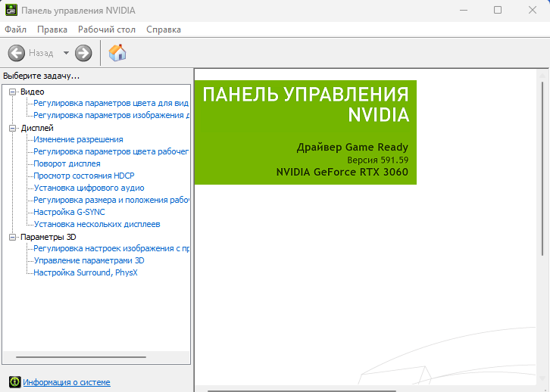This screenshot has width=550, height=392.
Task: Select Изменение разрешения in the task tree
Action: point(78,139)
